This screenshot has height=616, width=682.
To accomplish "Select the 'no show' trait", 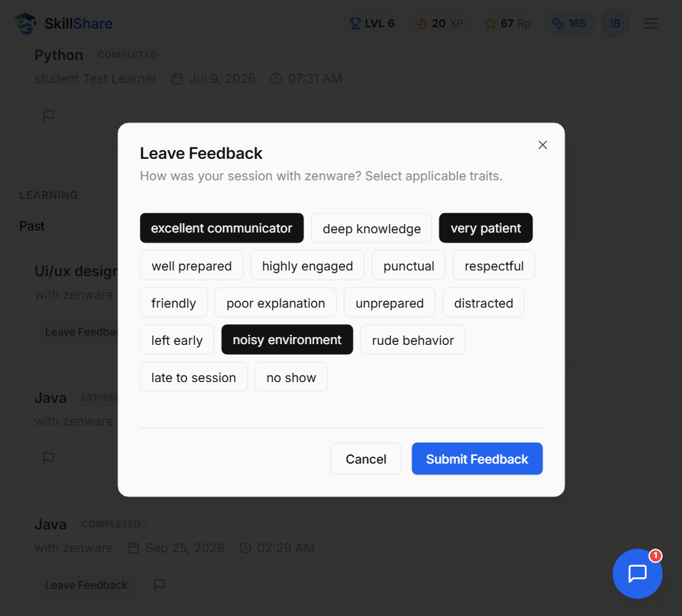I will [x=291, y=377].
